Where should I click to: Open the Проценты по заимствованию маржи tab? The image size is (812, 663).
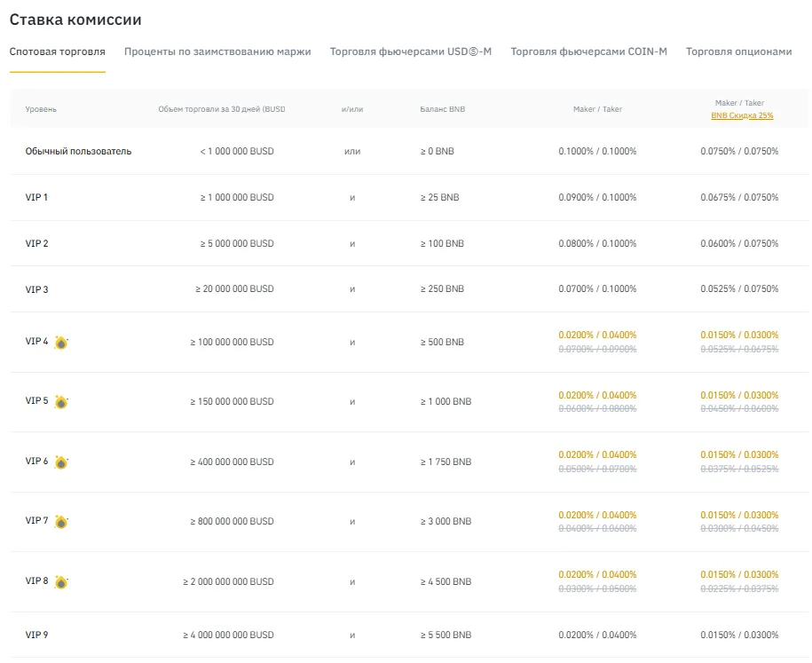pos(216,51)
